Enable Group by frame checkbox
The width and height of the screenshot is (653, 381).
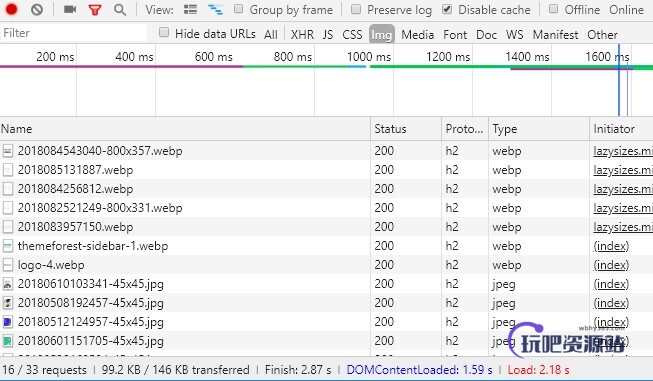point(238,9)
